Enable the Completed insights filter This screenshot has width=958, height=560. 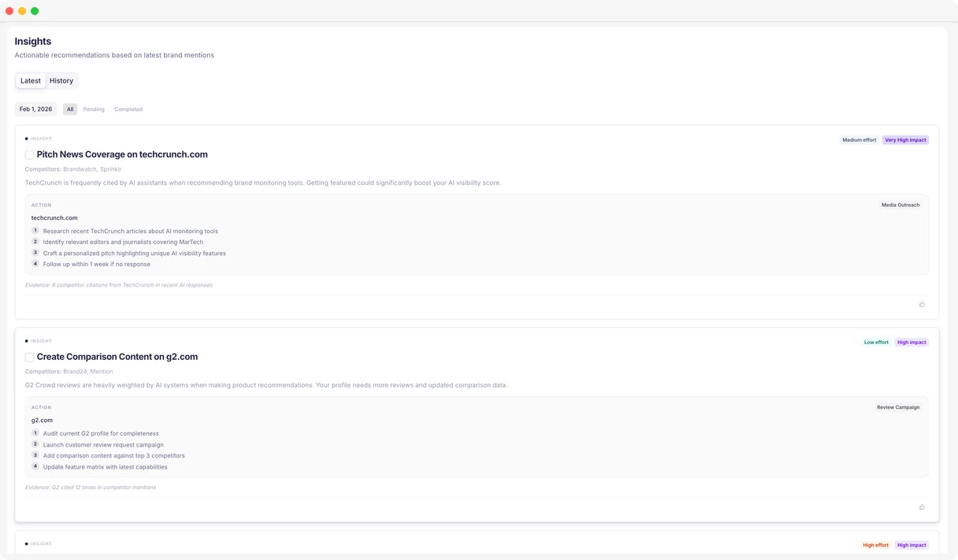point(128,109)
